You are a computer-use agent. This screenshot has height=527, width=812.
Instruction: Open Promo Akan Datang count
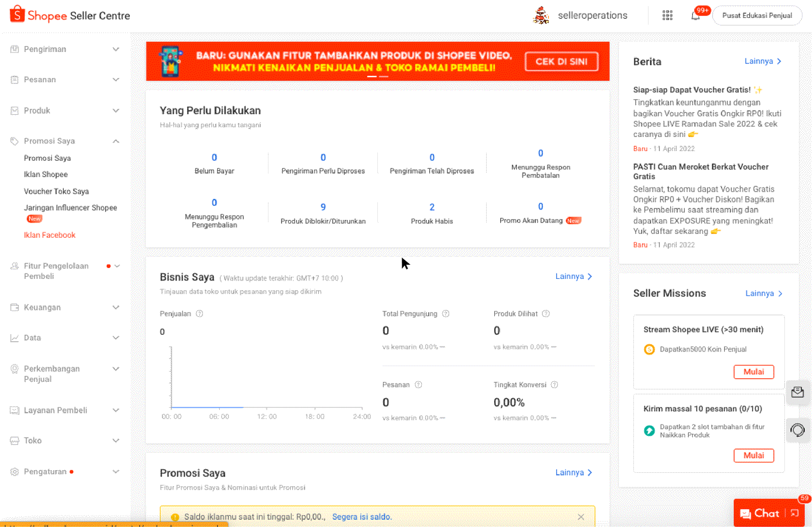pos(541,206)
